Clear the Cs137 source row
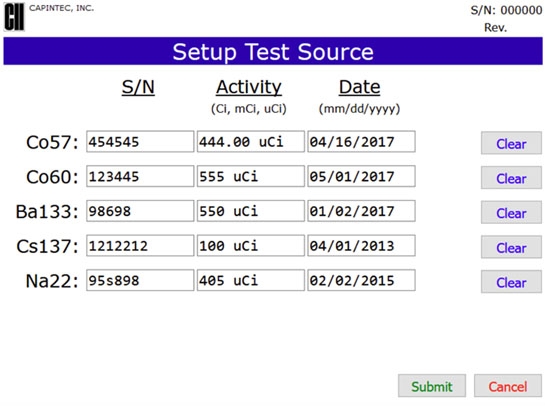This screenshot has height=406, width=545. [511, 247]
